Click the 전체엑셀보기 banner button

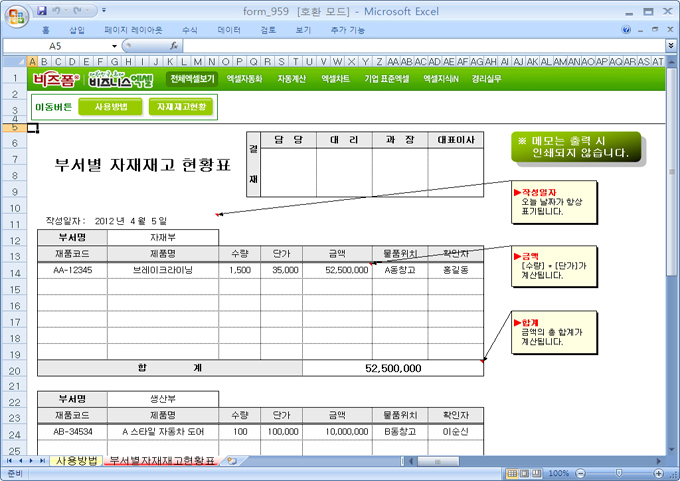192,79
